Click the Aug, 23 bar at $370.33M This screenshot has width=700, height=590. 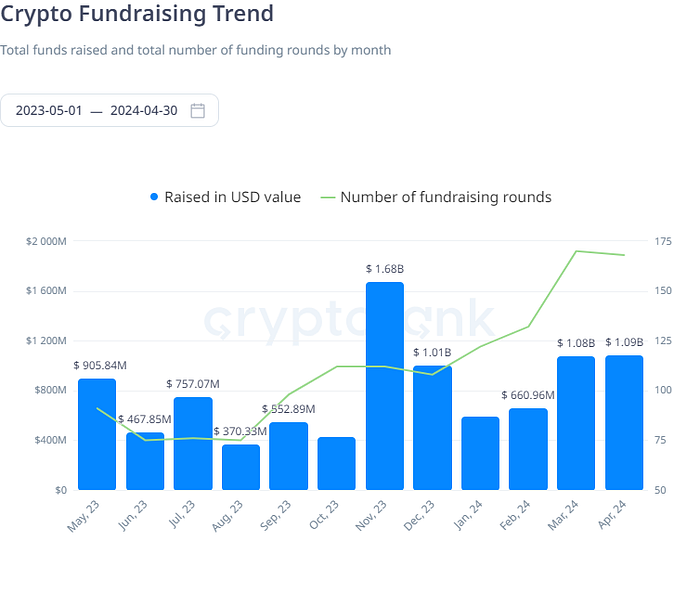pyautogui.click(x=241, y=467)
